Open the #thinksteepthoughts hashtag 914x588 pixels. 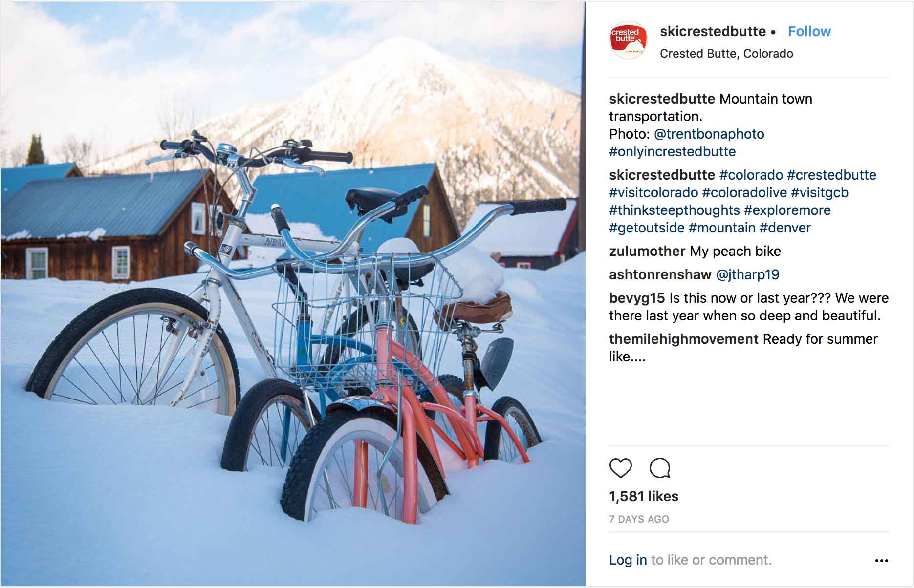pos(675,210)
